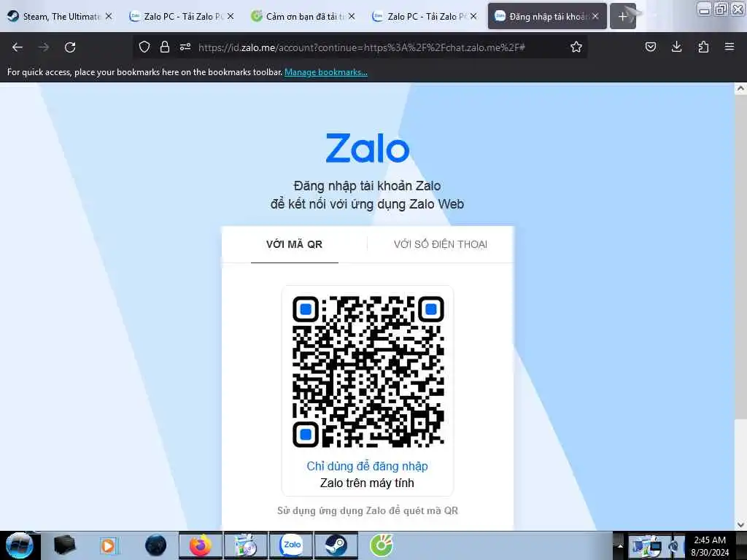Bookmark this page with the star

(576, 47)
